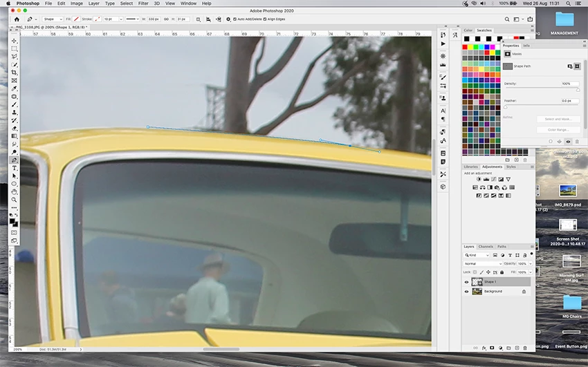Toggle lock all button in Layers
The width and height of the screenshot is (588, 367).
click(502, 272)
